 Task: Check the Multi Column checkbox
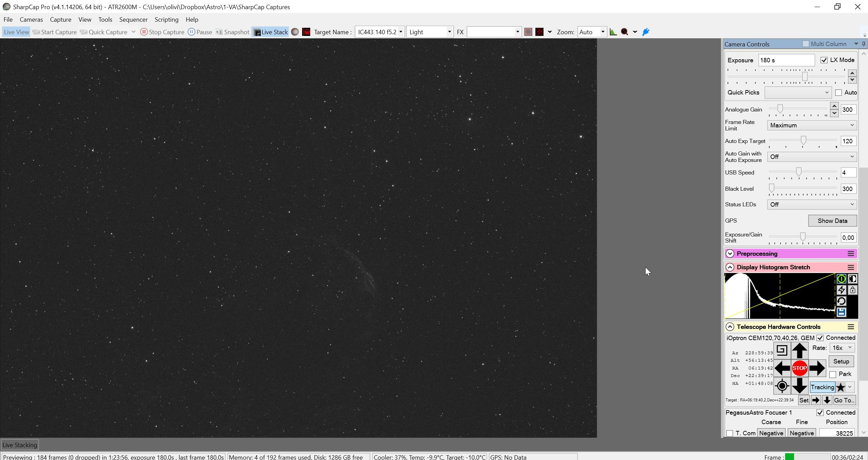click(806, 44)
